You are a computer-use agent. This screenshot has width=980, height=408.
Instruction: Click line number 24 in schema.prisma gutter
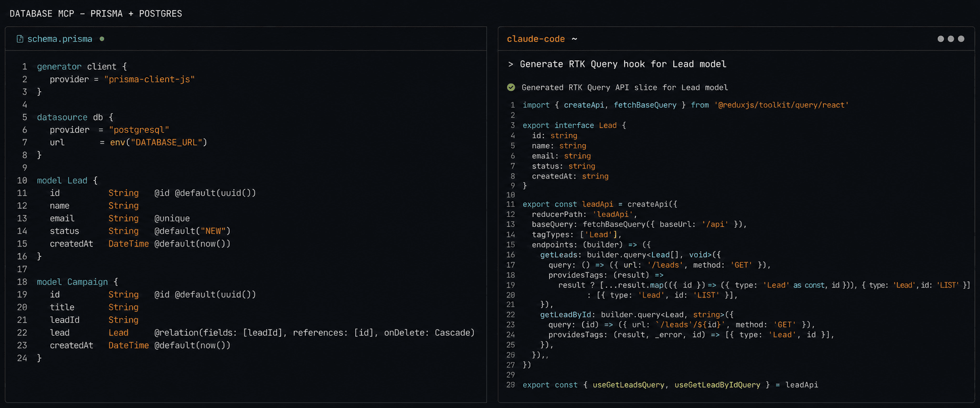[22, 358]
